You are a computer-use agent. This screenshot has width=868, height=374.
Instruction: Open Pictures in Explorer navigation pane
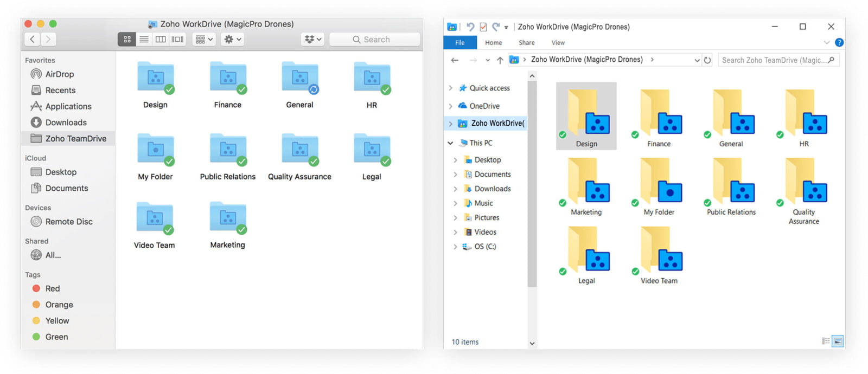(x=481, y=218)
